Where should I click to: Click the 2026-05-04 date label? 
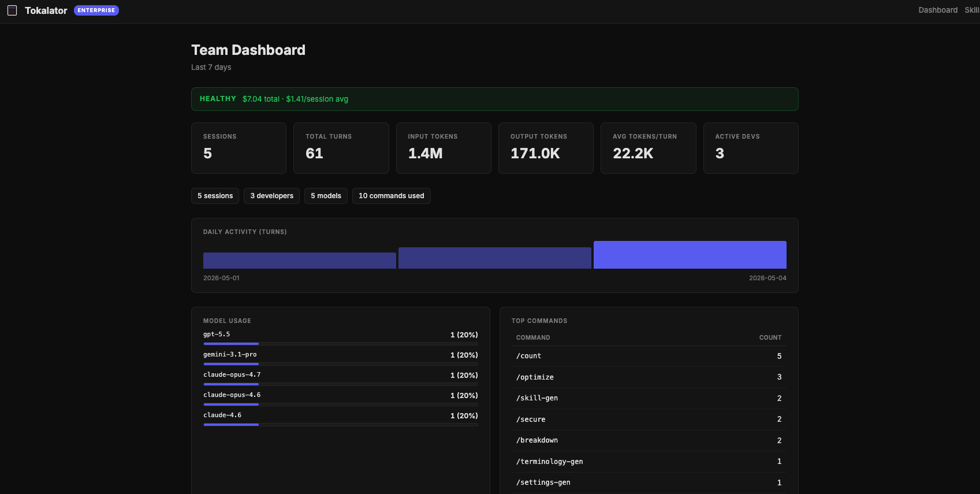click(x=767, y=278)
